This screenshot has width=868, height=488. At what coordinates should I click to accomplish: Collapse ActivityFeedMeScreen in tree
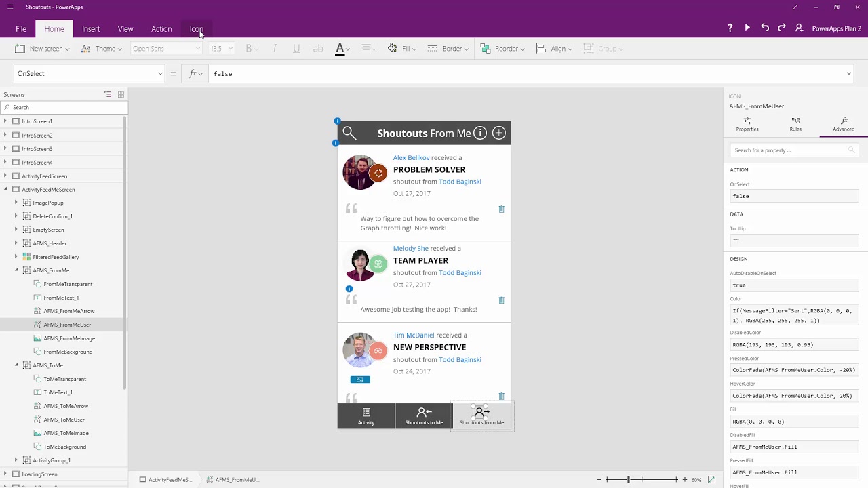[x=5, y=189]
